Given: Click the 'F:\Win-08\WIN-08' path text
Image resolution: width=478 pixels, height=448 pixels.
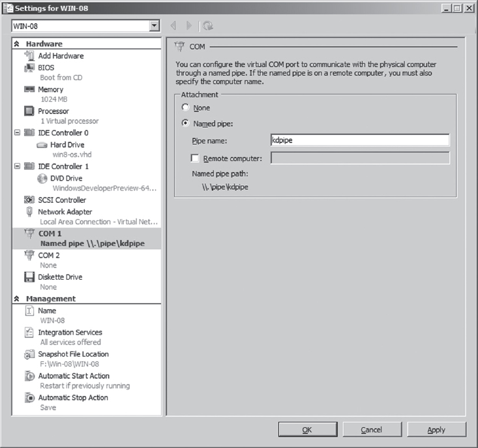Looking at the screenshot, I should click(x=70, y=364).
